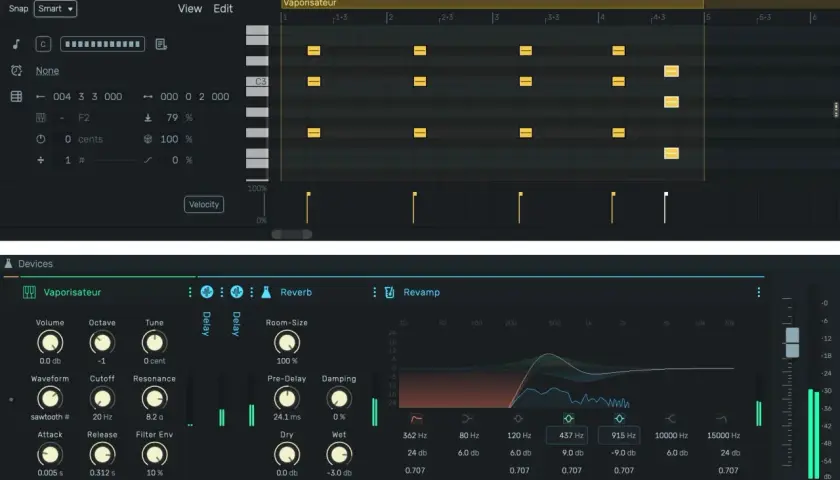Click the Release knob
The image size is (840, 480).
pos(102,454)
